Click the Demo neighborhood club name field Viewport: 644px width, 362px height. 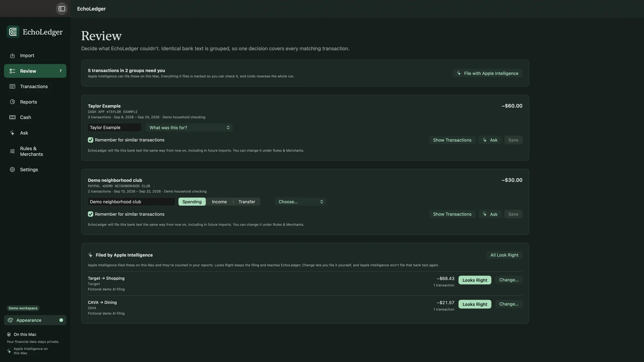131,202
